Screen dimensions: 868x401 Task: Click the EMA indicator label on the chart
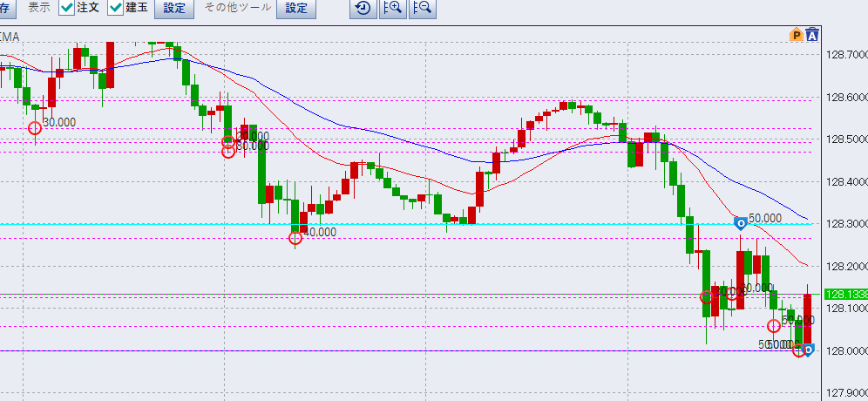(x=10, y=37)
